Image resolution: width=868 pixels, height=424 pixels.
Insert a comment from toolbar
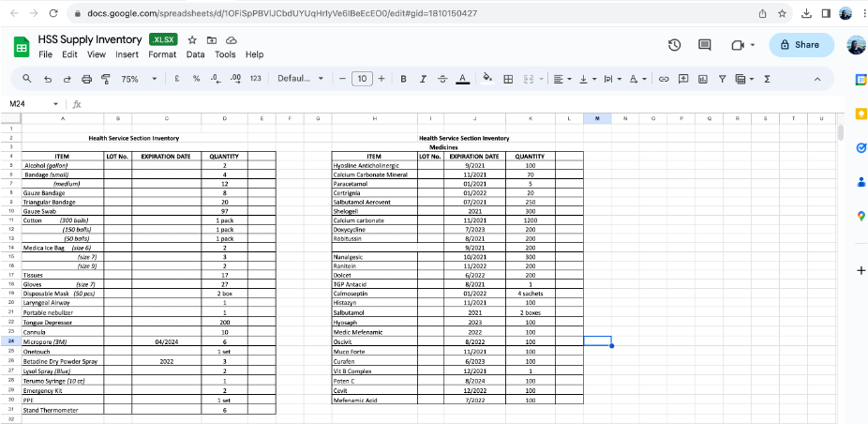point(683,79)
